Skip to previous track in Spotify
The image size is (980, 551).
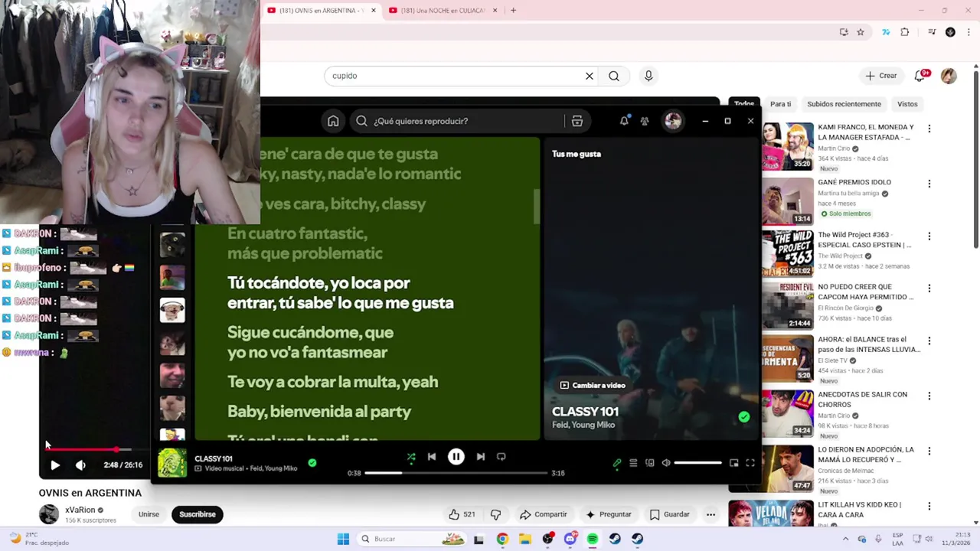432,457
